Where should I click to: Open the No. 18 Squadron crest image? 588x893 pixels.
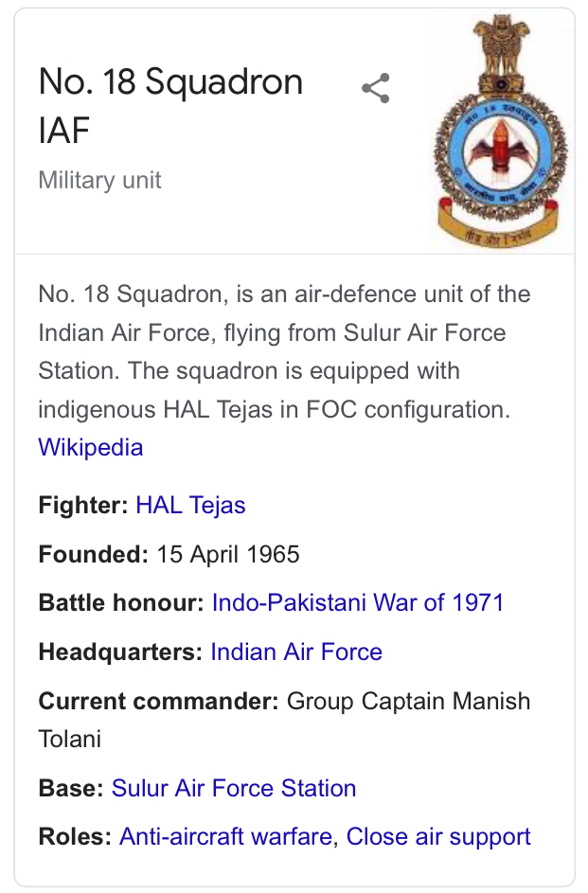(x=501, y=131)
